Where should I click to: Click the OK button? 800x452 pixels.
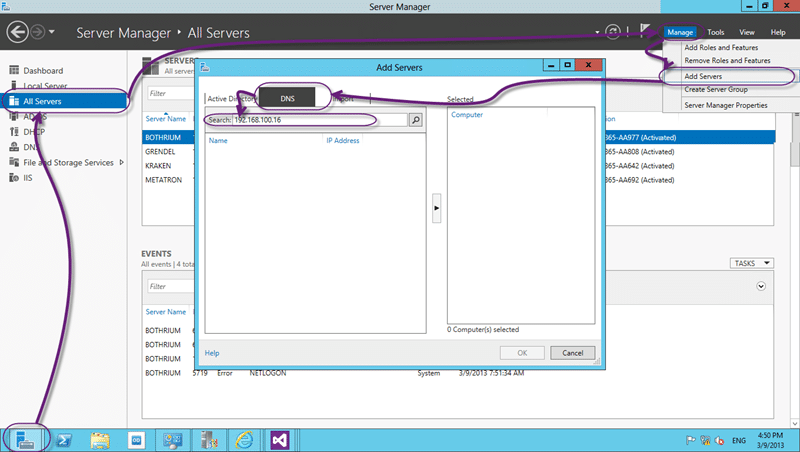tap(522, 353)
